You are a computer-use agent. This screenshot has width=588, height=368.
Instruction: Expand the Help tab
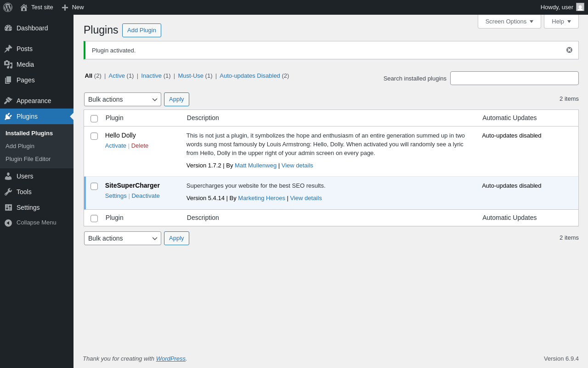(x=561, y=21)
